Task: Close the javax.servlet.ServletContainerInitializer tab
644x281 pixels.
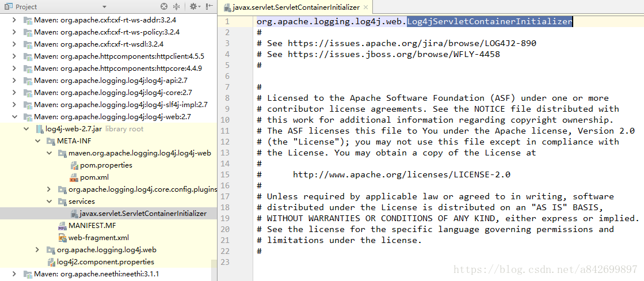Action: point(365,7)
